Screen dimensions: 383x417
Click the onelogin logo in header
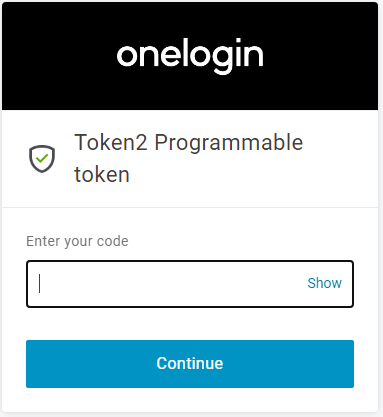[190, 56]
